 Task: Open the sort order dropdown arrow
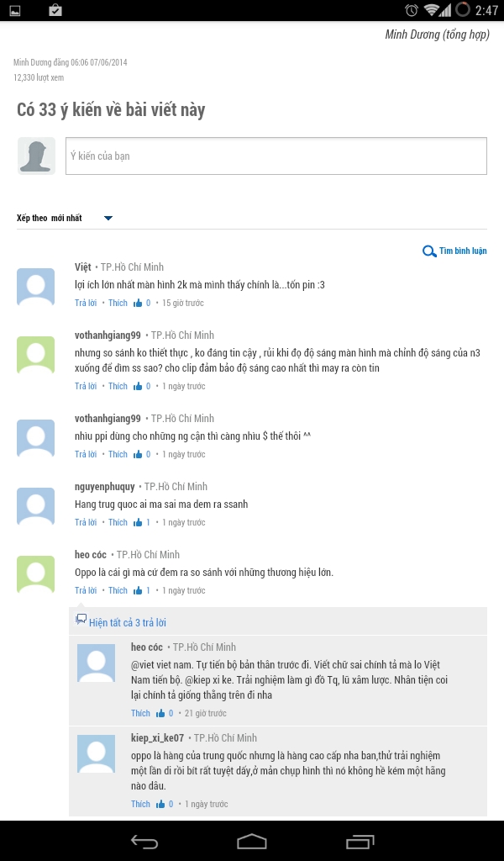coord(108,219)
